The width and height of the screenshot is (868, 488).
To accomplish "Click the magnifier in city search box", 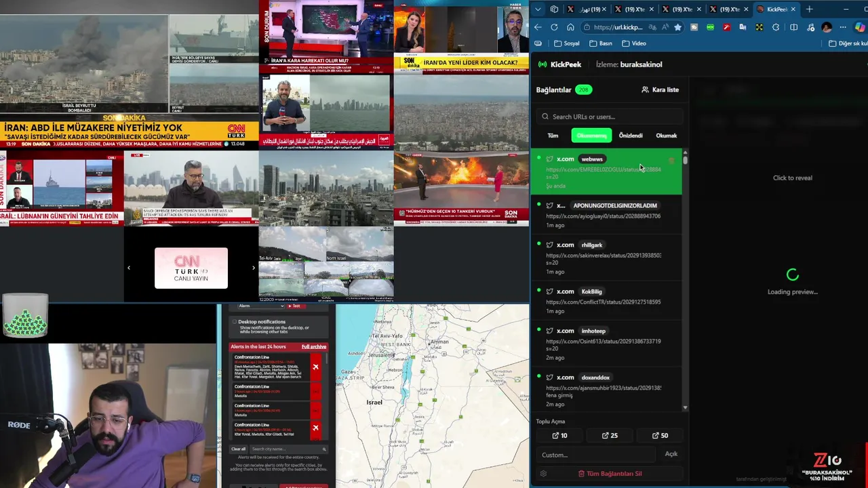I will coord(324,449).
